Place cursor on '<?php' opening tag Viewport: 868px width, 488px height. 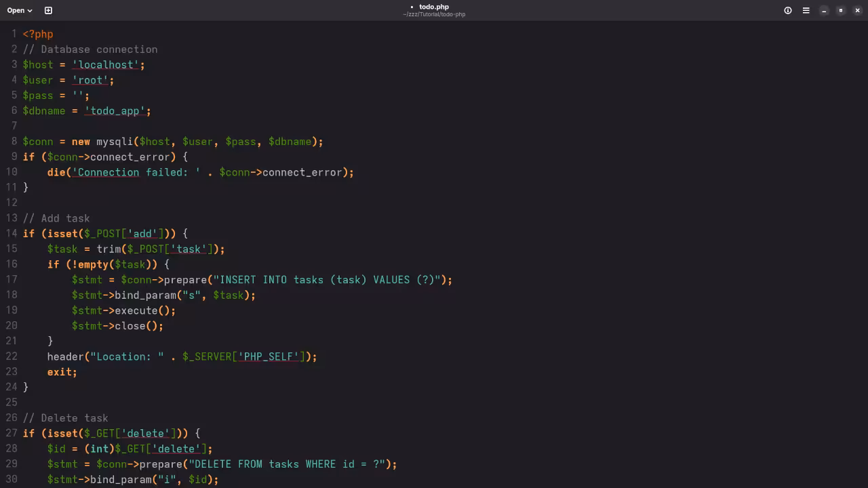38,34
